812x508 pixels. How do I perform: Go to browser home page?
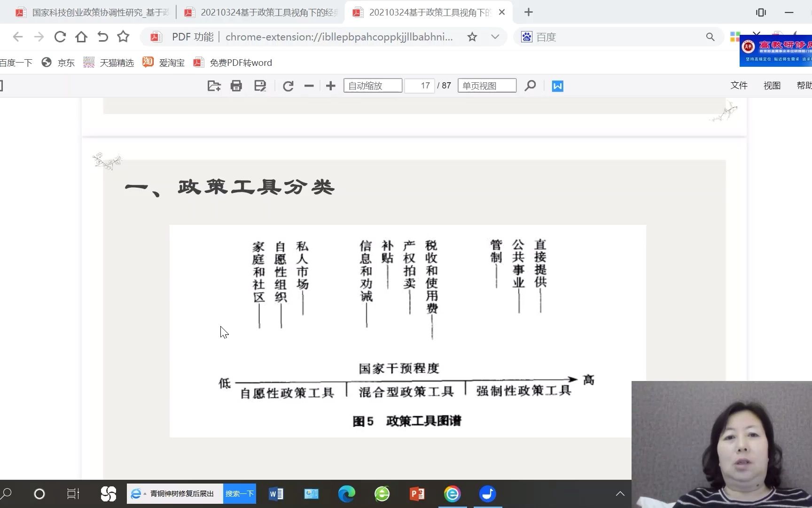coord(81,37)
